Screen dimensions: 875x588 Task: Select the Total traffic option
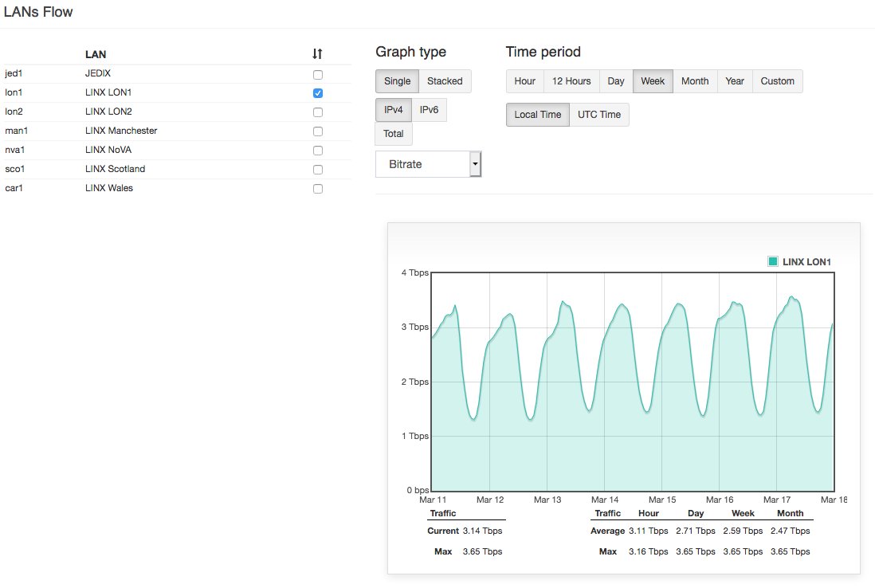[x=393, y=133]
